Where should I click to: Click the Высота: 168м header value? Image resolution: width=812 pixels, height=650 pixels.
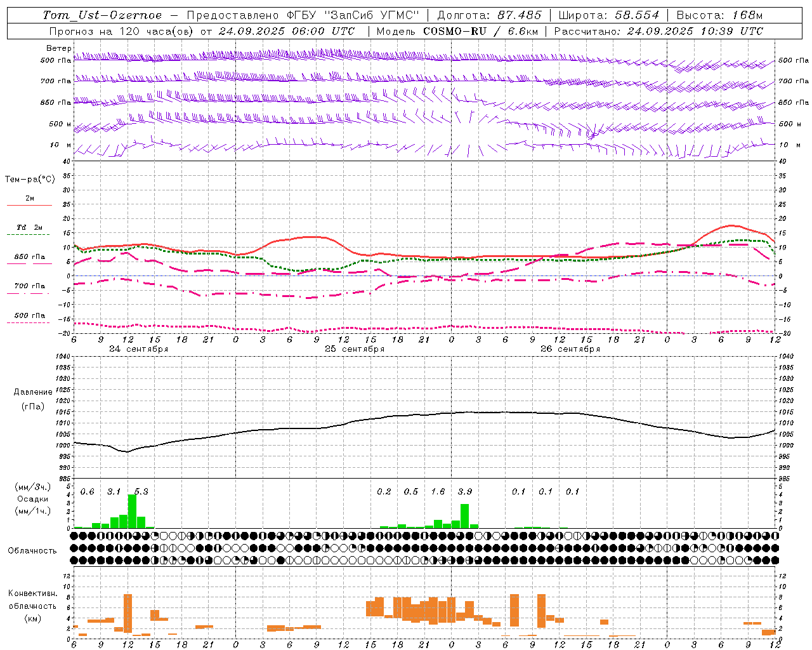[720, 15]
